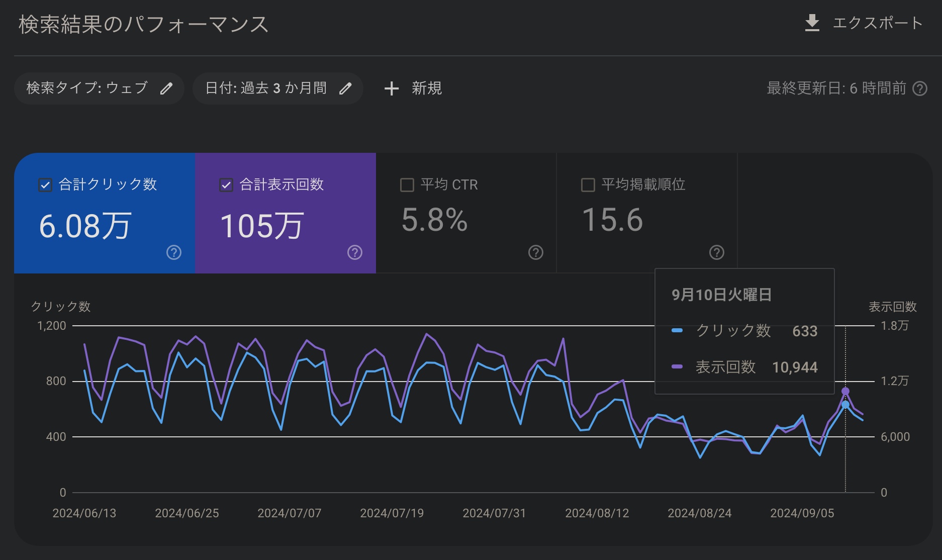Image resolution: width=942 pixels, height=560 pixels.
Task: Click the plus icon for 新規 filter
Action: point(391,89)
